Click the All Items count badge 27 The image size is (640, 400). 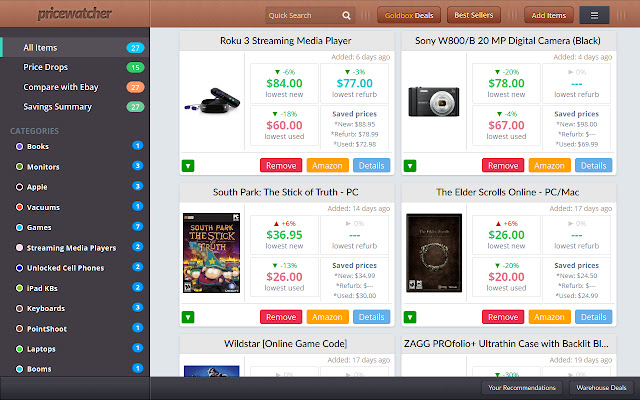pos(136,48)
